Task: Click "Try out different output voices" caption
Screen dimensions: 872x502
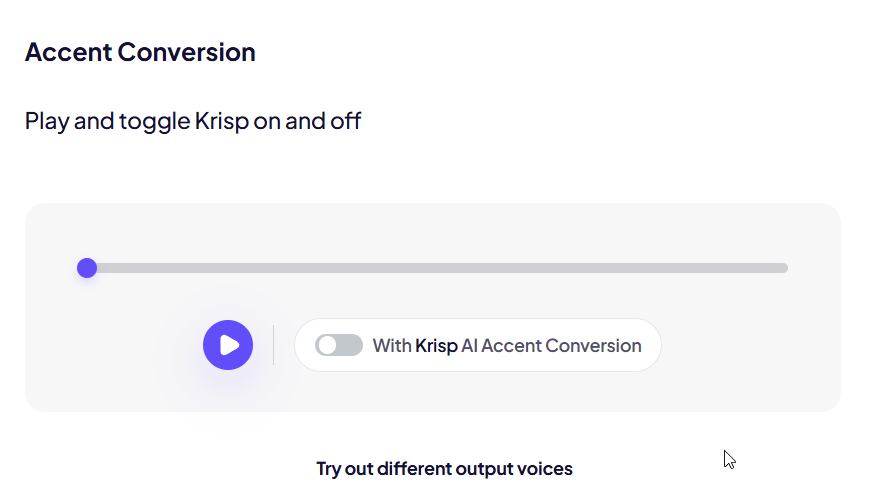Action: click(444, 468)
